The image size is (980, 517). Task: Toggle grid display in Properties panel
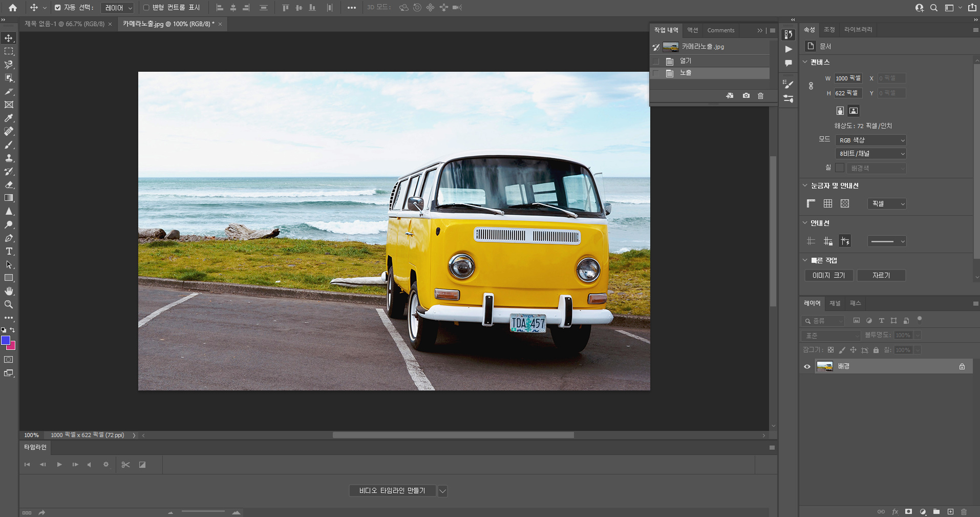point(828,203)
